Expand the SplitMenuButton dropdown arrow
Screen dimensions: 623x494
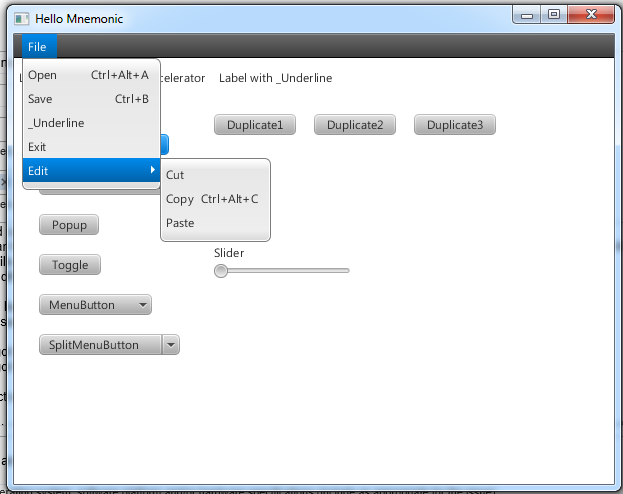click(x=170, y=345)
